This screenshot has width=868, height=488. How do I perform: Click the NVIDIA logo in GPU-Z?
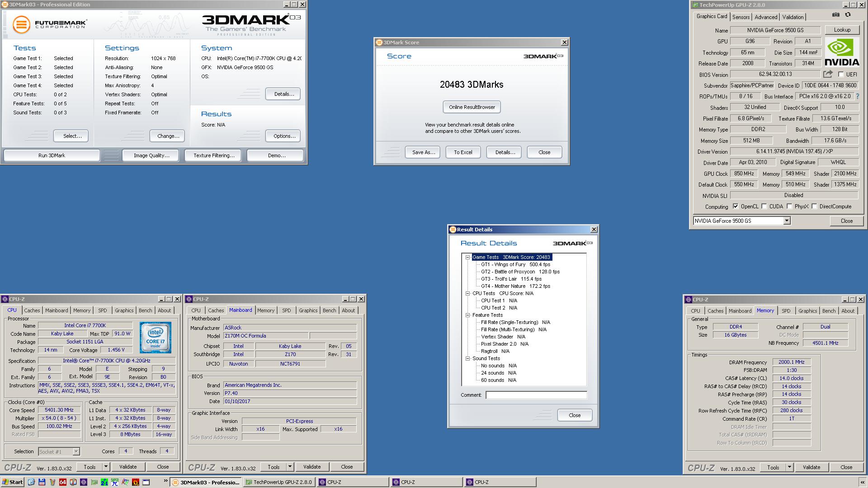[x=842, y=52]
